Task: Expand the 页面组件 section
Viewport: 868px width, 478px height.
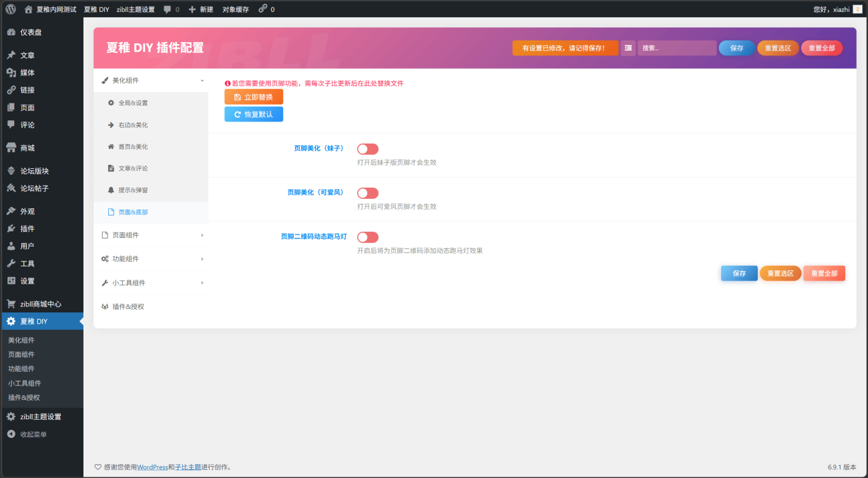Action: [151, 235]
